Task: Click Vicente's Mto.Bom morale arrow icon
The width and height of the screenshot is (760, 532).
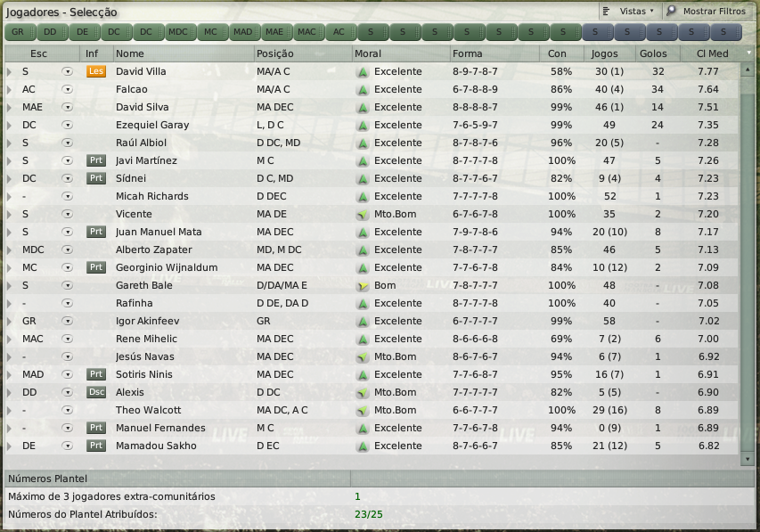Action: pyautogui.click(x=362, y=215)
